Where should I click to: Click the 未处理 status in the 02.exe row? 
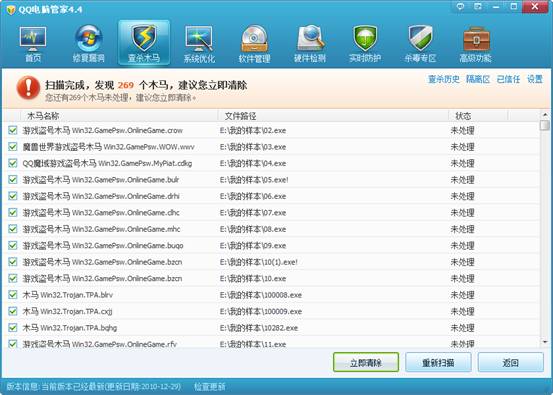462,130
